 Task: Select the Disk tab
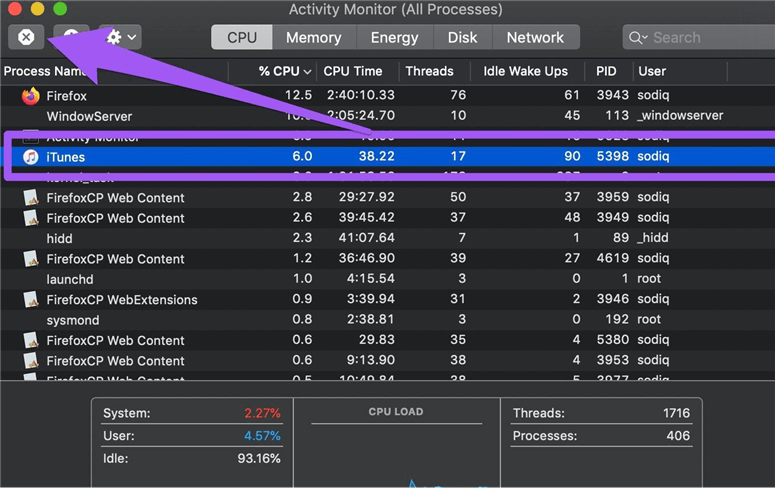pos(463,38)
